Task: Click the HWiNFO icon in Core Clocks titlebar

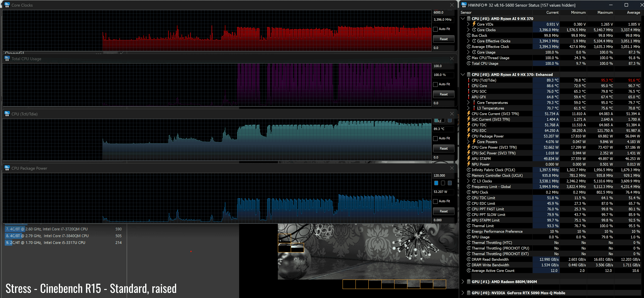Action: 7,5
